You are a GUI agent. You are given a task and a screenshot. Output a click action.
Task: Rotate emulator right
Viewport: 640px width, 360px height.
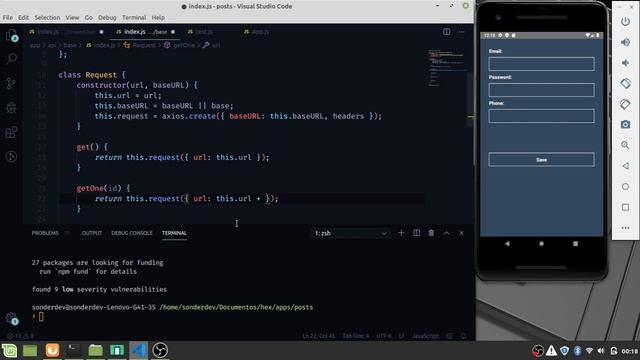[x=625, y=104]
